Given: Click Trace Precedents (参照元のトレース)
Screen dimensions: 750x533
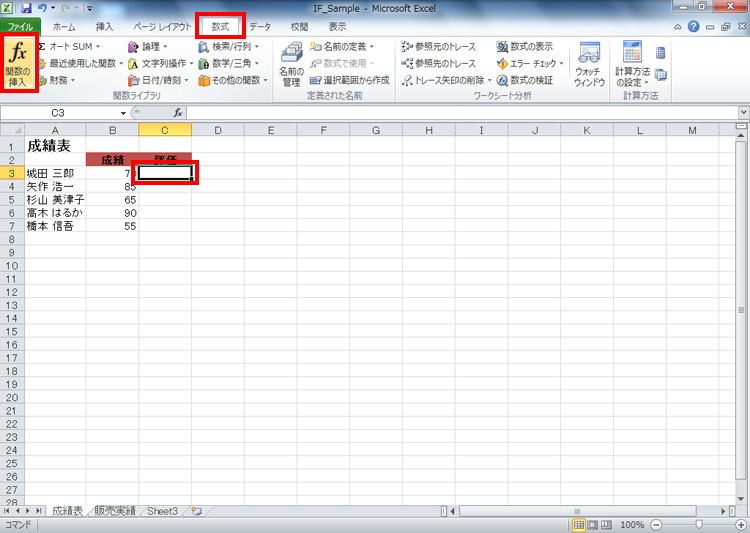Looking at the screenshot, I should click(x=439, y=46).
